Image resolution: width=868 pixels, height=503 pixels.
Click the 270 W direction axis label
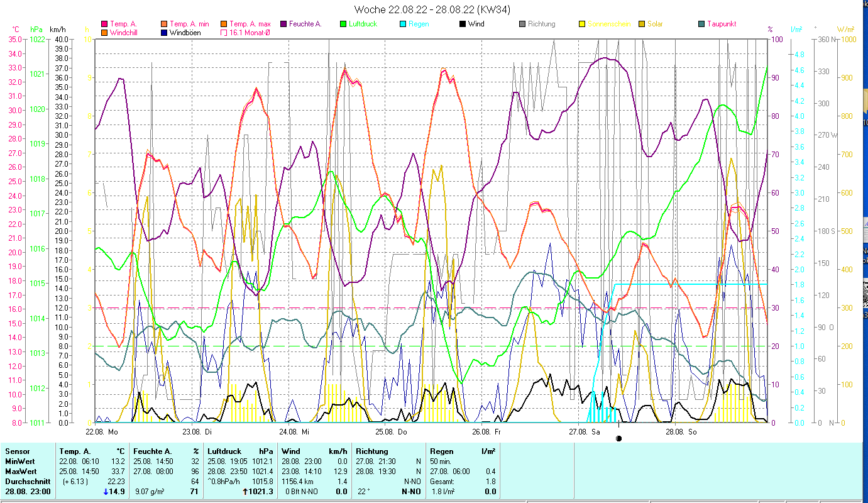coord(827,135)
